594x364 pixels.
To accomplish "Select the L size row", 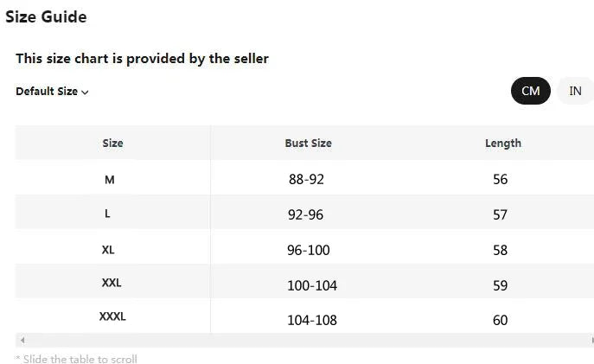I will pos(304,214).
